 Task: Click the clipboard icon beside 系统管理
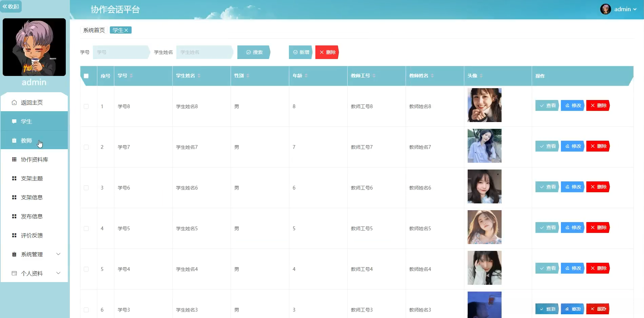coord(14,254)
